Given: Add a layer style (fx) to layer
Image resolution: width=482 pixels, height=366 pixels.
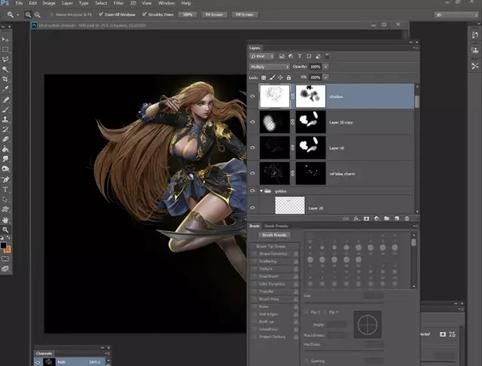Looking at the screenshot, I should click(x=356, y=219).
